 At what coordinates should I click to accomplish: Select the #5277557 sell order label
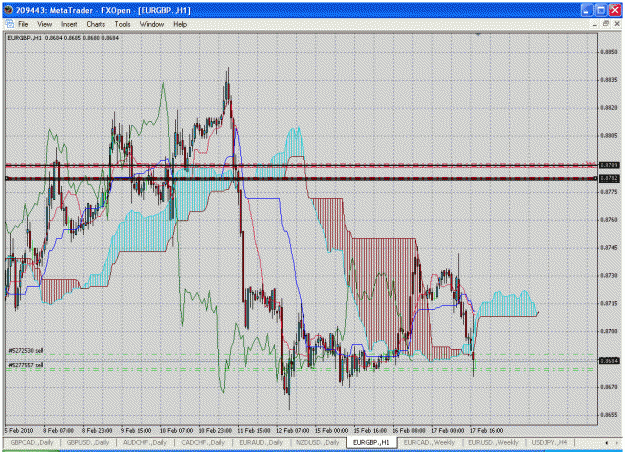26,365
